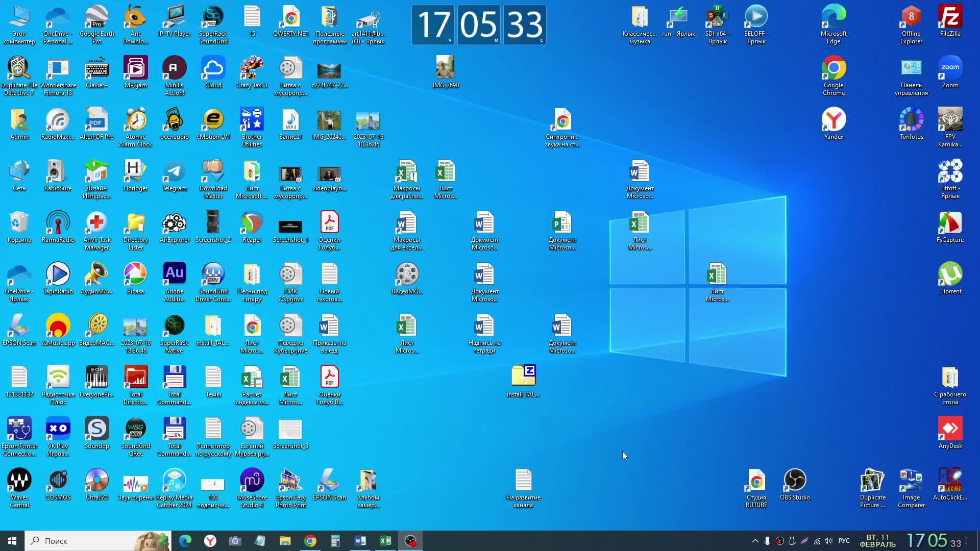Image resolution: width=980 pixels, height=551 pixels.
Task: Open С рабочего стола folder
Action: (x=950, y=385)
